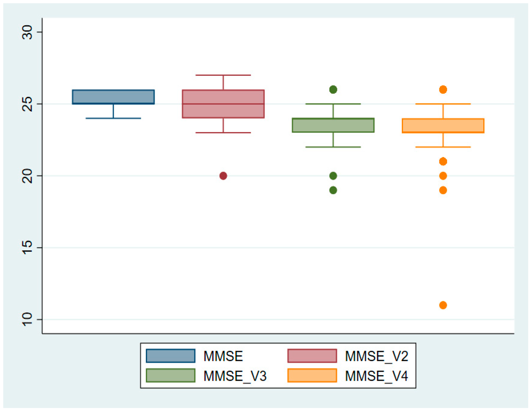Viewport: 532px width, 411px height.
Task: Click the red MMSE_V2 box in the plot
Action: (223, 104)
